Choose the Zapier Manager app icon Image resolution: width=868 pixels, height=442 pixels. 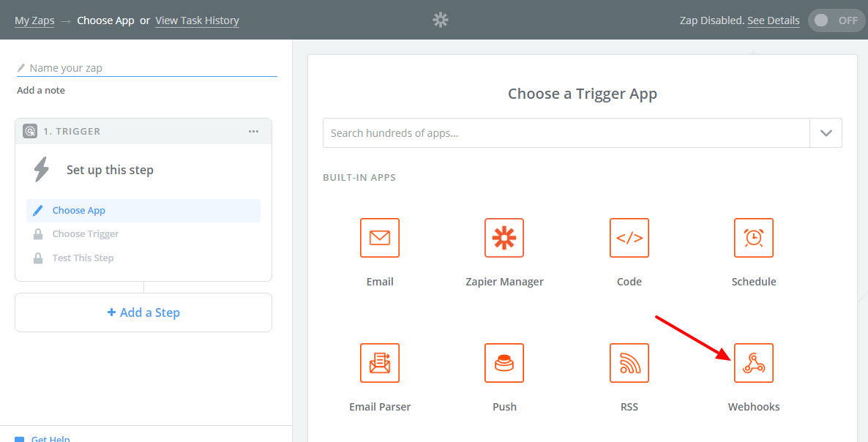pos(504,238)
